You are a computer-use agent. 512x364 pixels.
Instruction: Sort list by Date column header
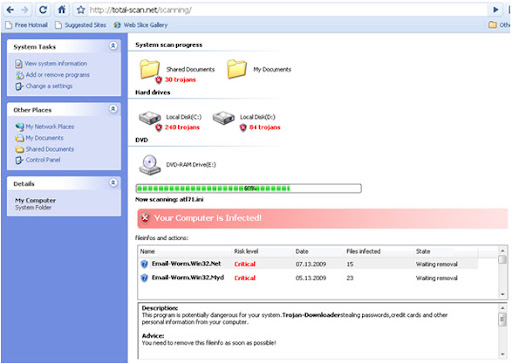pos(302,251)
